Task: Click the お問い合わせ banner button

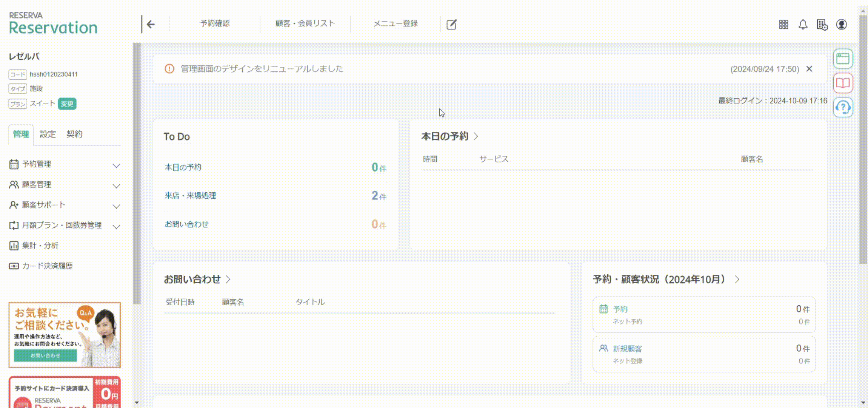Action: 45,355
